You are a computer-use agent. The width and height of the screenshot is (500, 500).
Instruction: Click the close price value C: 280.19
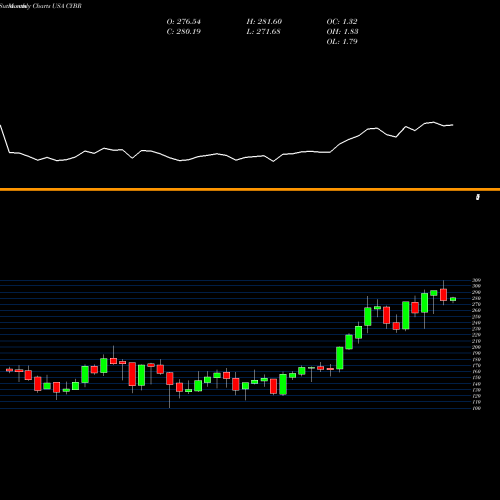[x=184, y=32]
